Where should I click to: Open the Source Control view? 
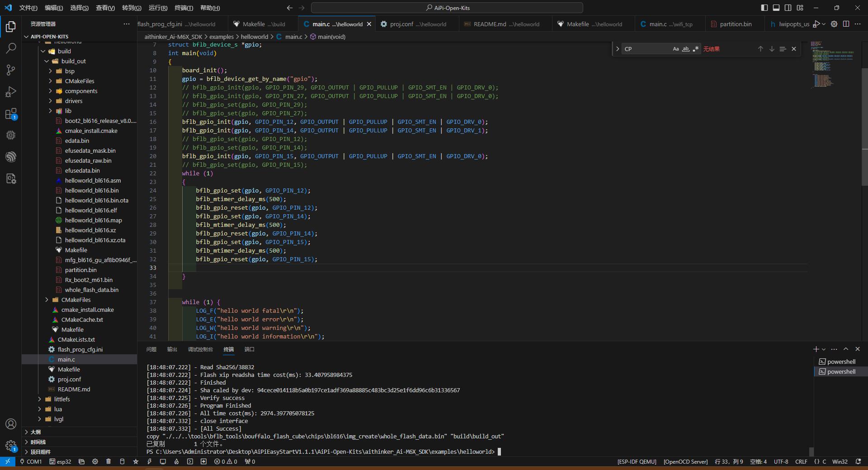point(11,70)
